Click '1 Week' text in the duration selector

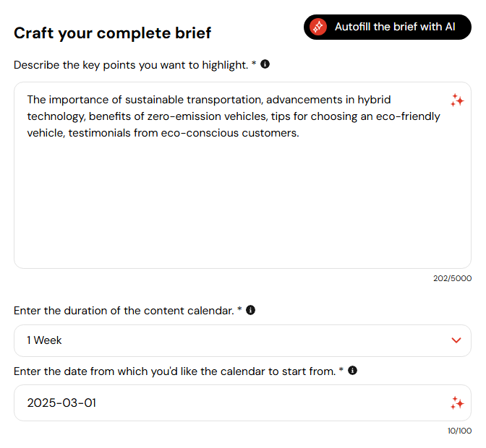(x=44, y=340)
